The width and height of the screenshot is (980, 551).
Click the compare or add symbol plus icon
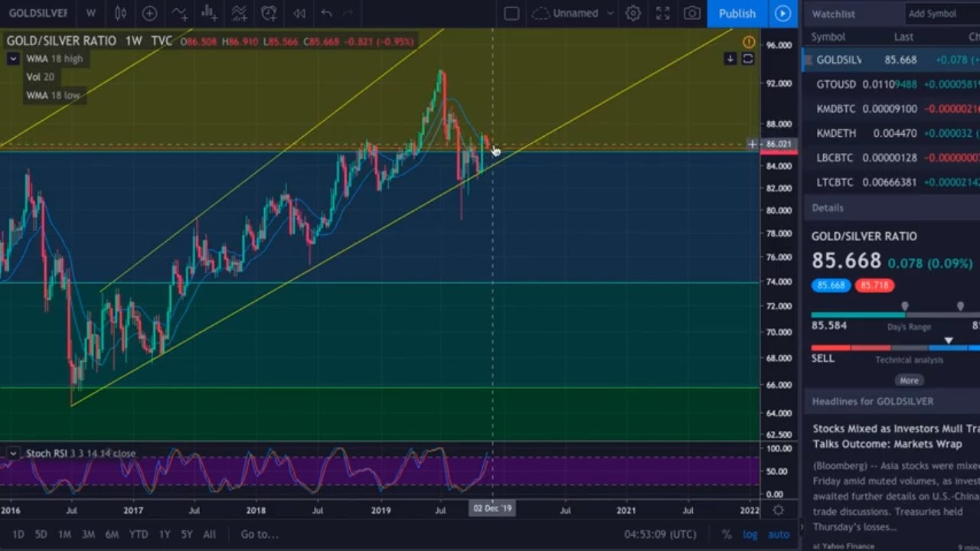149,13
